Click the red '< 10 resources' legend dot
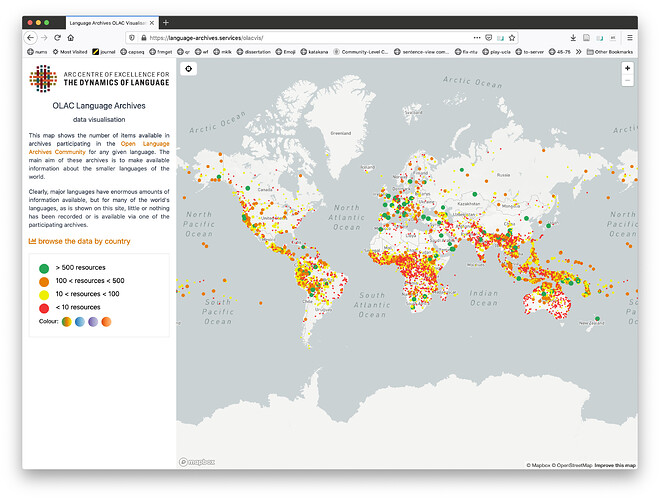 [44, 308]
